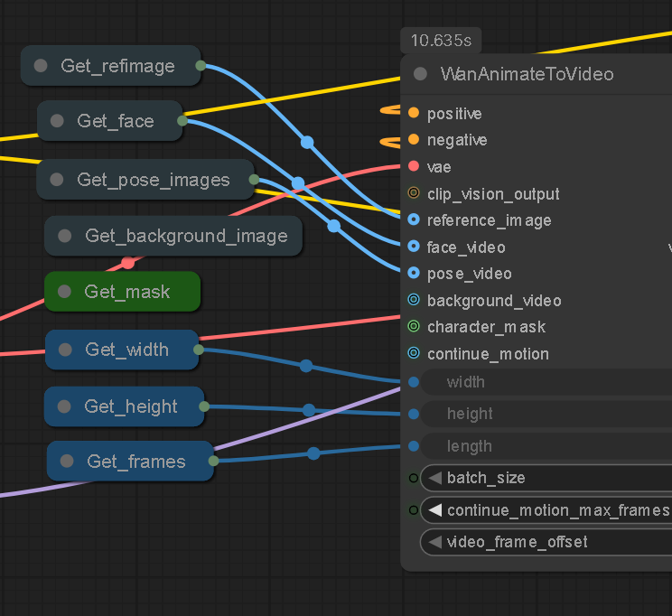Click the video_frame_offset value field
The width and height of the screenshot is (672, 616).
tap(546, 542)
